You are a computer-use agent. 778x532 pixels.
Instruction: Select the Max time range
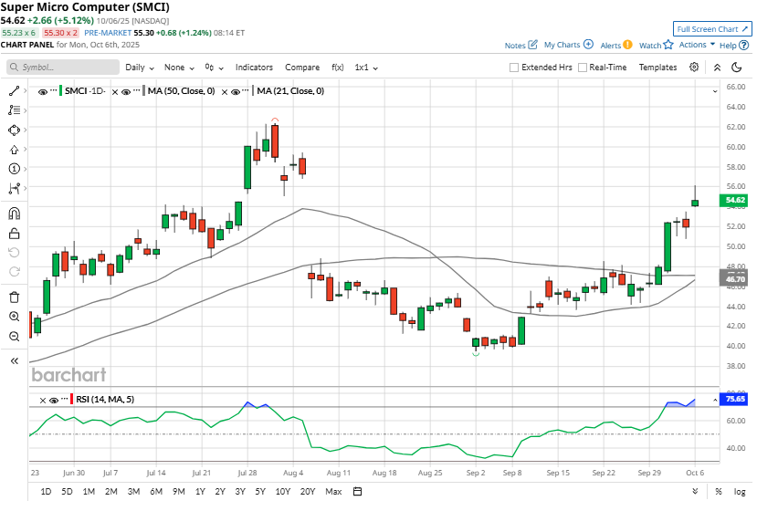pos(333,491)
